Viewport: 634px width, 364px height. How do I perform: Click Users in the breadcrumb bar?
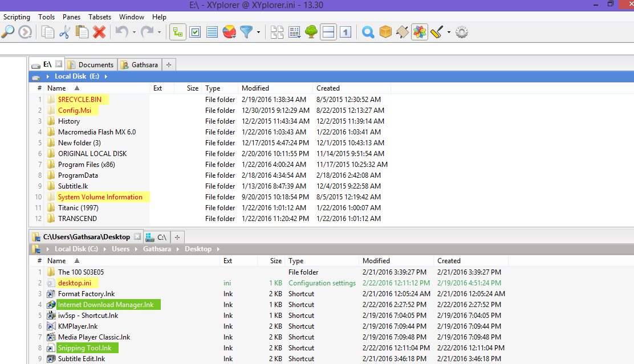(x=120, y=249)
